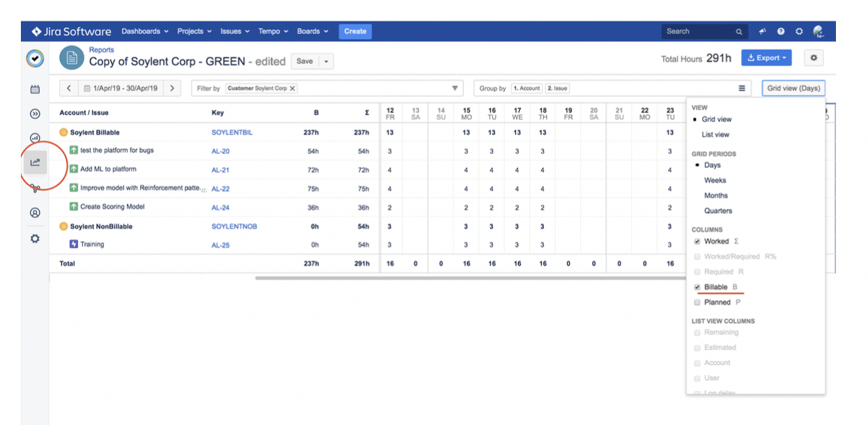
Task: Click the Training issue type icon
Action: 74,244
